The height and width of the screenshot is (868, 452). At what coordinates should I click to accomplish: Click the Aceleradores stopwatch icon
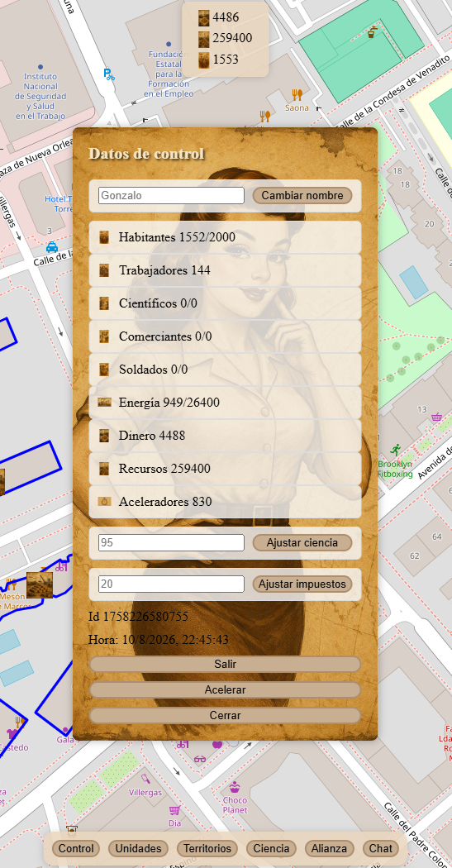click(105, 502)
